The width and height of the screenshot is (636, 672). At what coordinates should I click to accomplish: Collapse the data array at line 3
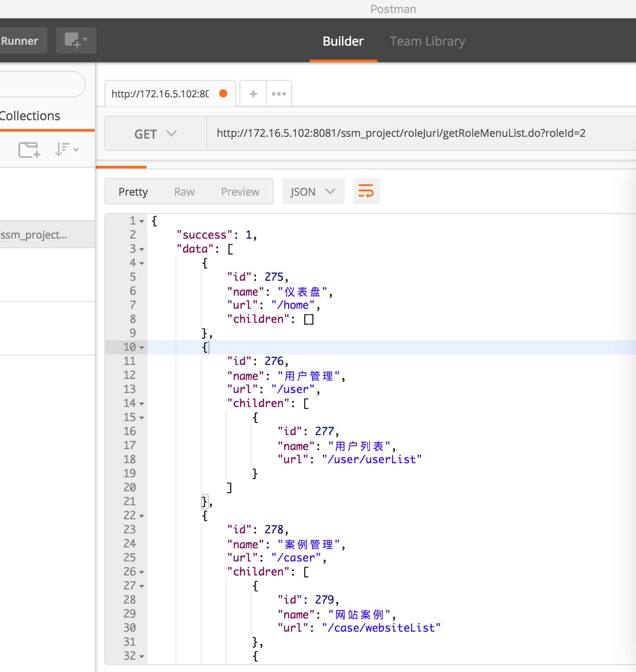coord(142,250)
